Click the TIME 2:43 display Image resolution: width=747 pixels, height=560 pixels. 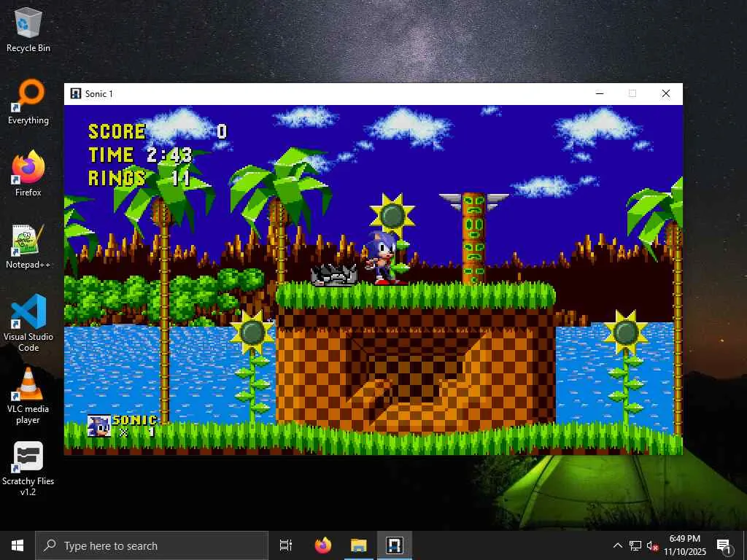click(x=141, y=155)
